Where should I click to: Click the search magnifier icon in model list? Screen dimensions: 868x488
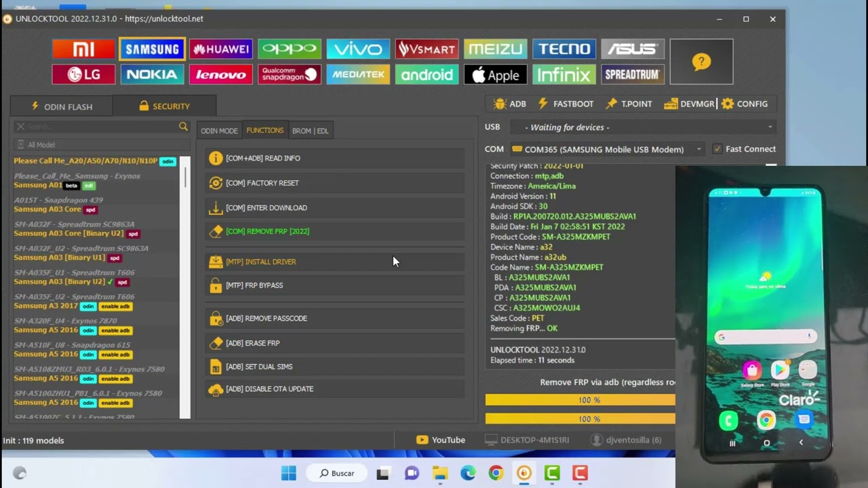point(183,127)
